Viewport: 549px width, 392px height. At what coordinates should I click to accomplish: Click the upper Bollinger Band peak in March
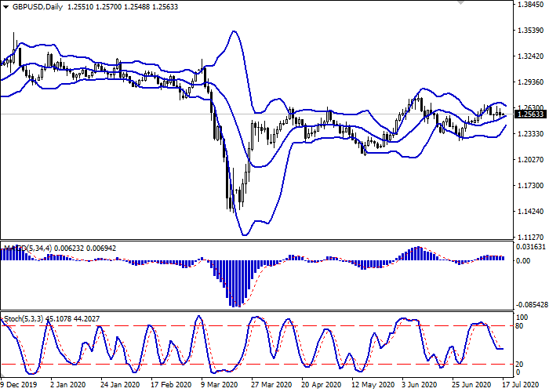point(234,31)
